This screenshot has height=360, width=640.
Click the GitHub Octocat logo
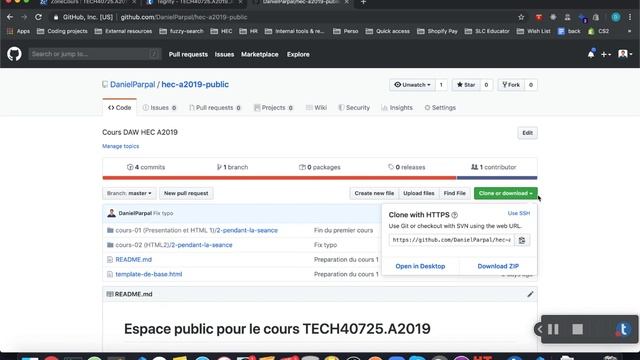14,54
